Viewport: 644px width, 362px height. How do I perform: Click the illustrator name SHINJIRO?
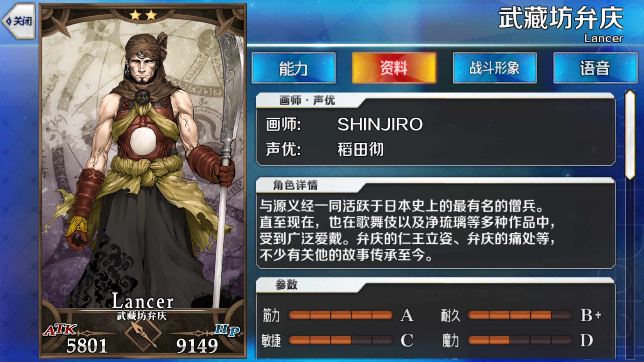click(x=380, y=124)
